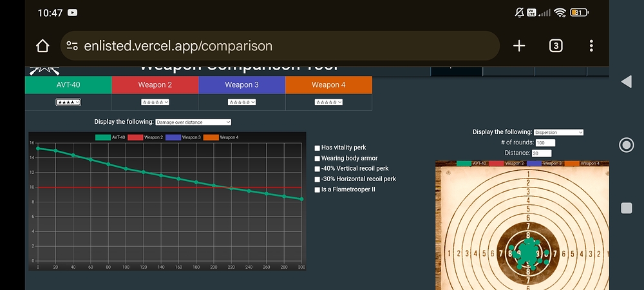Enable the Has vitality perk checkbox
Screen dimensions: 644x290
(317, 148)
